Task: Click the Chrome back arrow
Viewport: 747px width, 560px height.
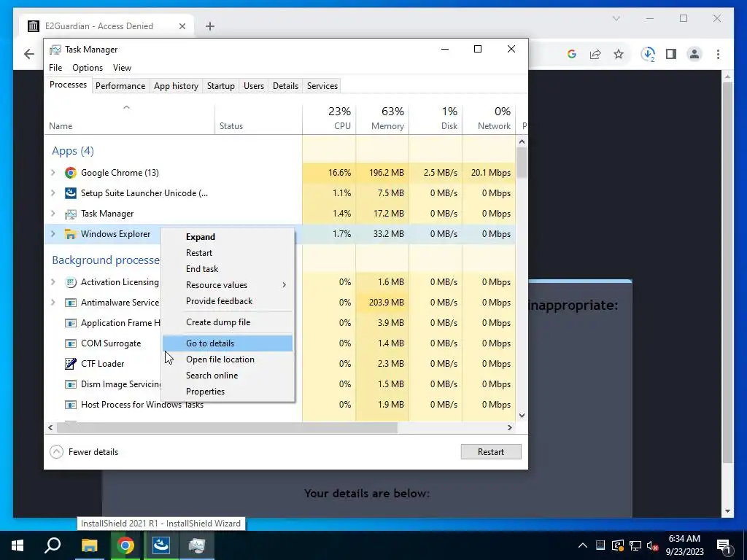Action: pos(29,54)
